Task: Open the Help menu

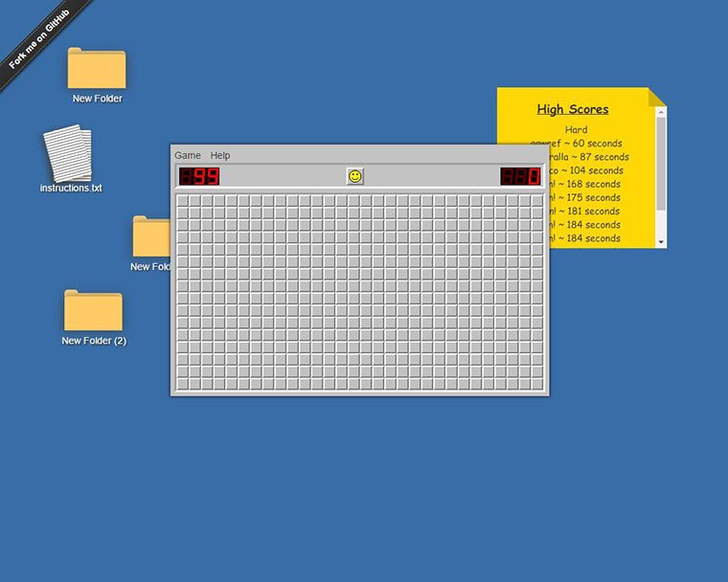Action: pyautogui.click(x=220, y=155)
